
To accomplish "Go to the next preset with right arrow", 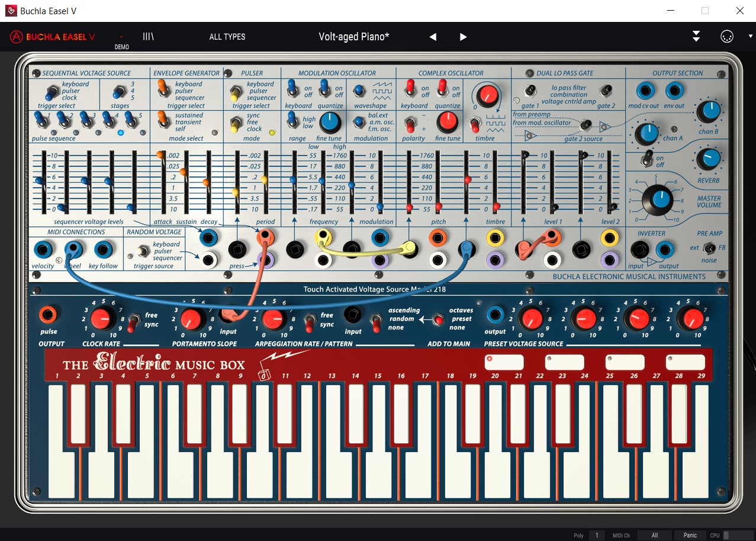I will [x=463, y=37].
